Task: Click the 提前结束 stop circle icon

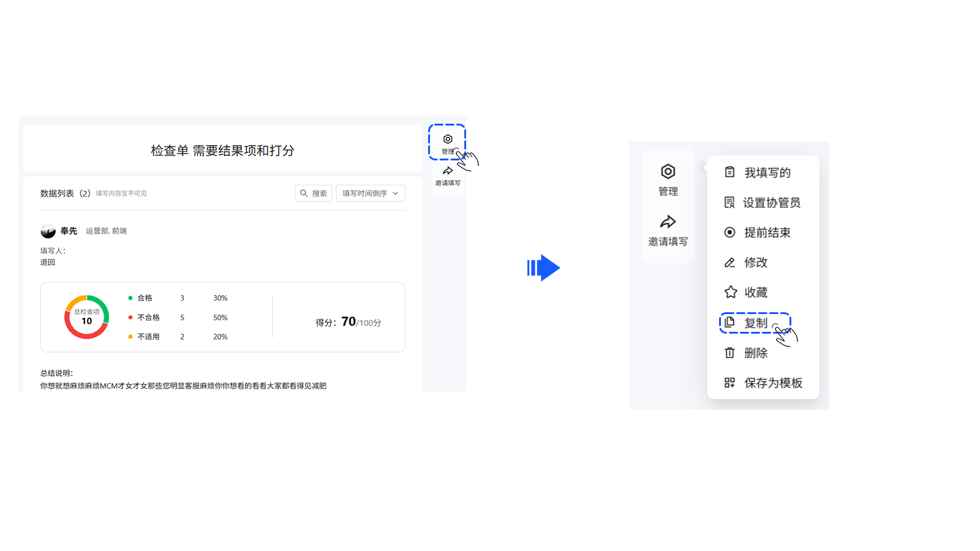Action: 729,233
